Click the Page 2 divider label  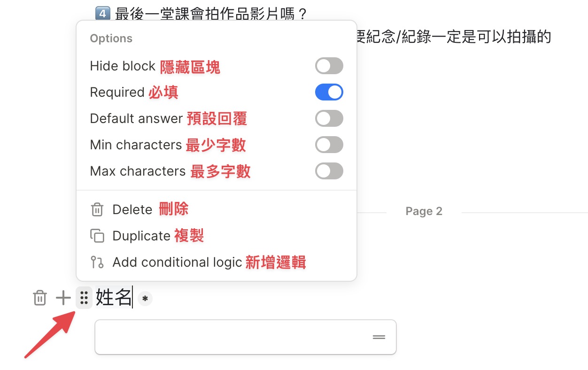tap(424, 211)
